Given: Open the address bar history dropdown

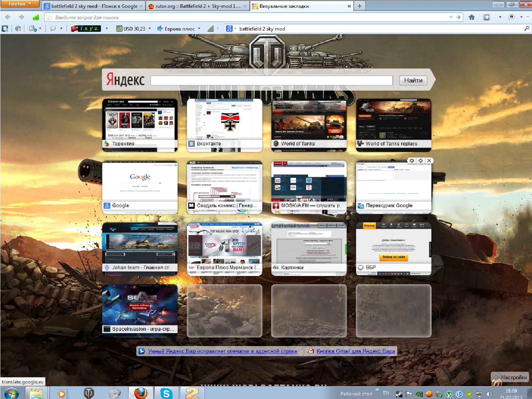Looking at the screenshot, I should coord(451,17).
